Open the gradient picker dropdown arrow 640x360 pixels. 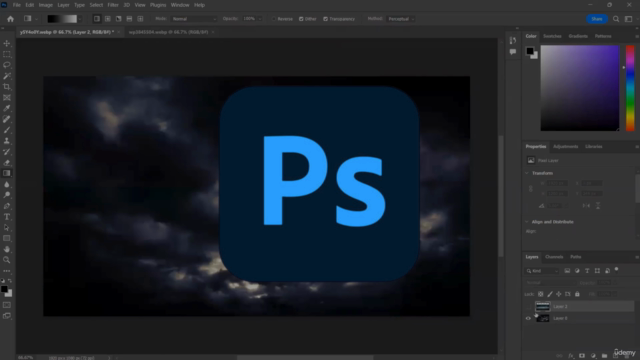(x=80, y=19)
